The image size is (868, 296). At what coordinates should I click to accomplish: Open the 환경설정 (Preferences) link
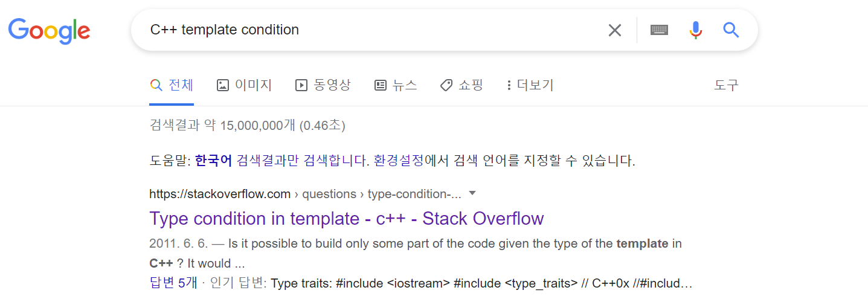399,161
